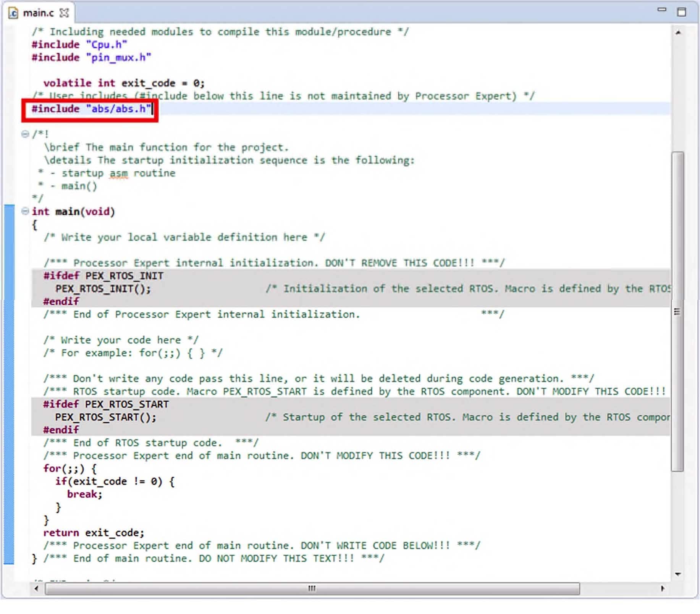Collapse the int main(void) function
Screen dimensions: 700x614
25,211
